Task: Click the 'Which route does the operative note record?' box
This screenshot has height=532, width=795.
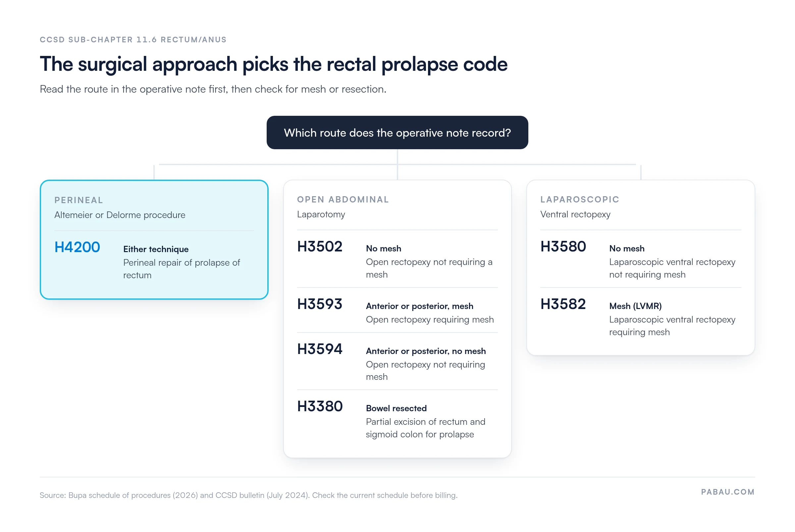Action: tap(397, 133)
